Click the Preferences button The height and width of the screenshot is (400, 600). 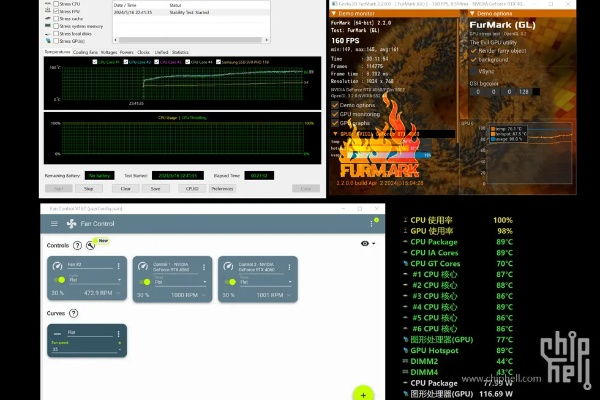(222, 188)
